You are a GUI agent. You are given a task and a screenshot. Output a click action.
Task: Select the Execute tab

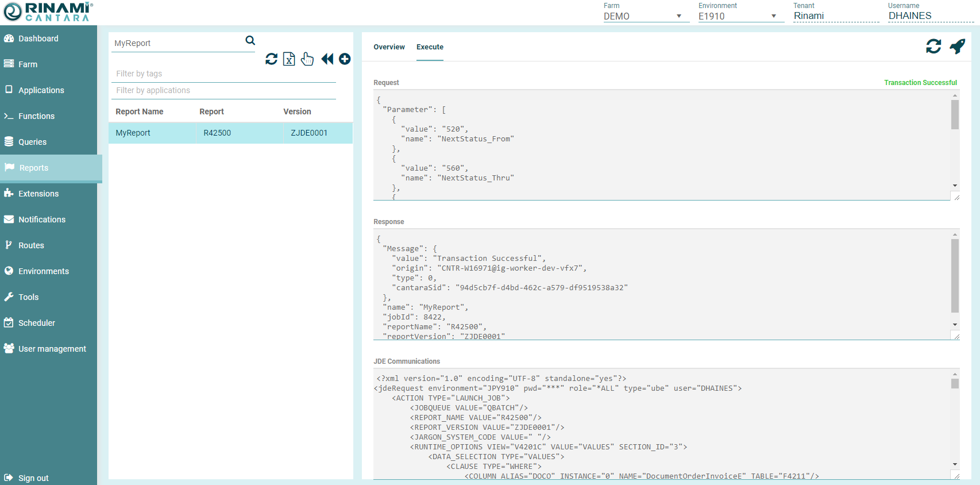[x=430, y=47]
